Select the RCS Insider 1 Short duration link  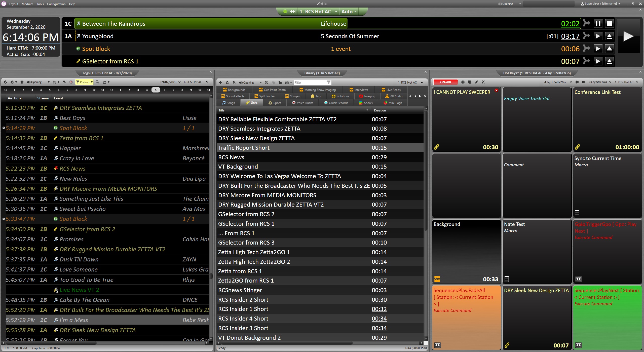pyautogui.click(x=379, y=309)
